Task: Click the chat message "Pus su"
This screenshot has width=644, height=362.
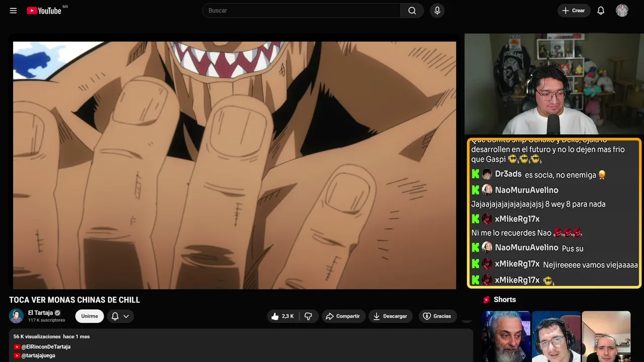Action: pos(573,248)
